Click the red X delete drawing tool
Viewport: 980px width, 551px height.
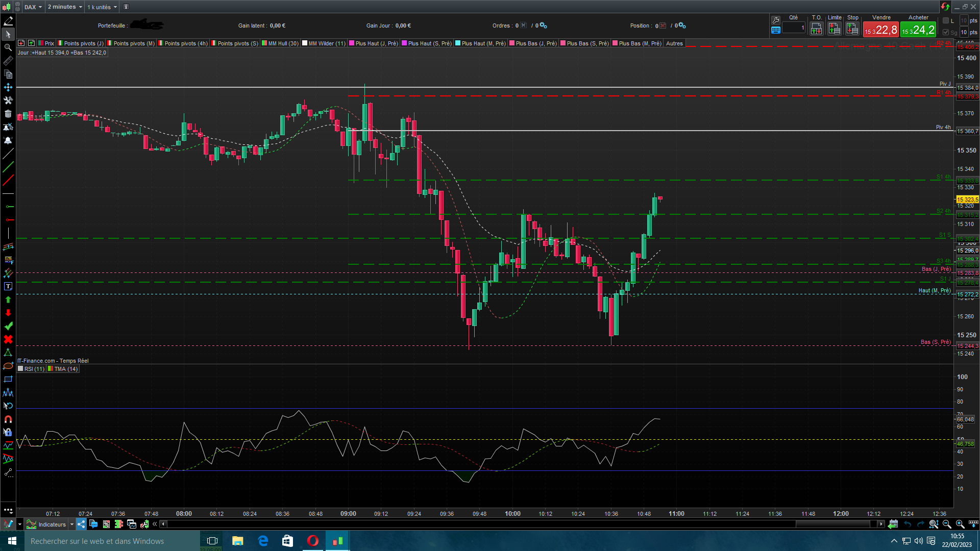pyautogui.click(x=8, y=339)
